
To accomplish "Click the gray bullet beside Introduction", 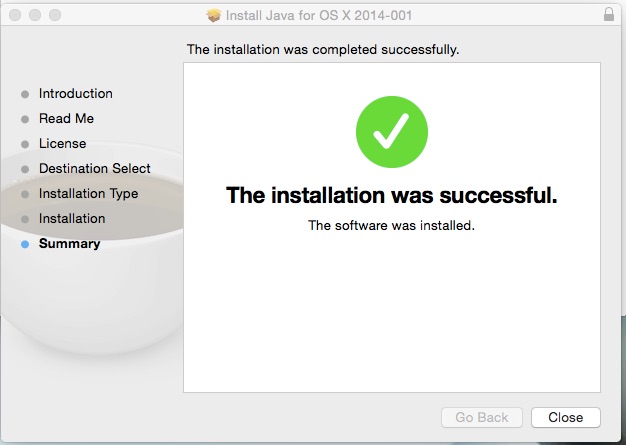I will pos(25,94).
